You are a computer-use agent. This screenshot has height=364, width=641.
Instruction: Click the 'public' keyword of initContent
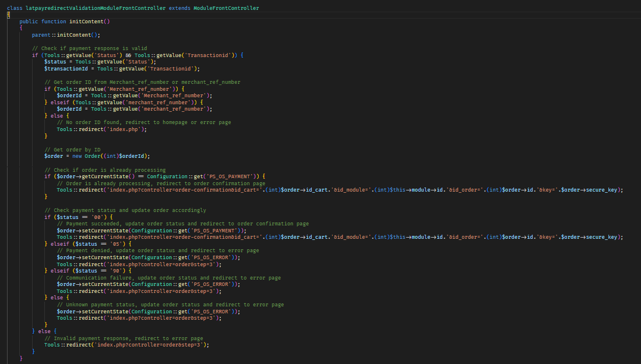(x=29, y=22)
